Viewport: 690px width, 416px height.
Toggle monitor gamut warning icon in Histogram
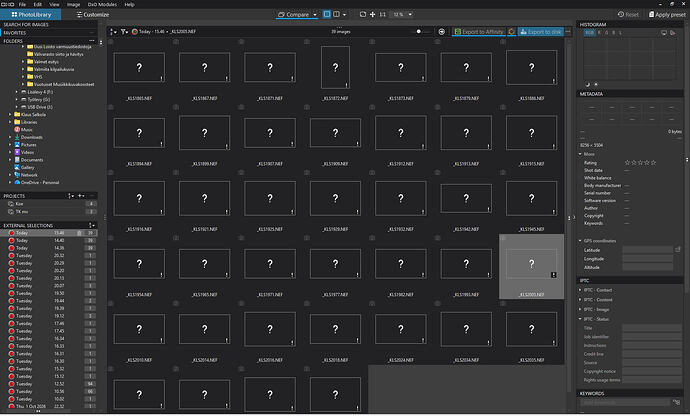tap(664, 33)
